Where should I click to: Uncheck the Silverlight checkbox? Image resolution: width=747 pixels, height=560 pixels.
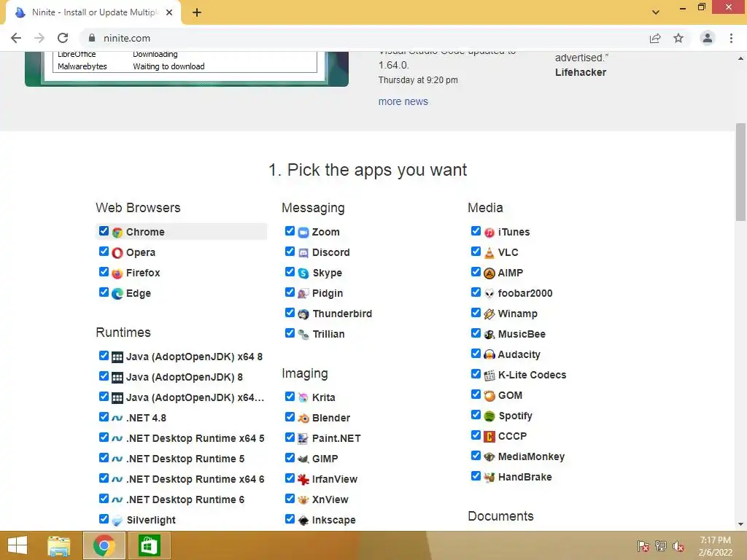(104, 518)
